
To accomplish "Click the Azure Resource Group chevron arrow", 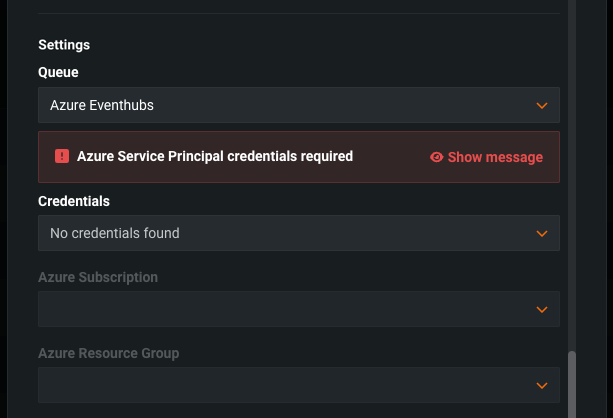I will point(542,385).
